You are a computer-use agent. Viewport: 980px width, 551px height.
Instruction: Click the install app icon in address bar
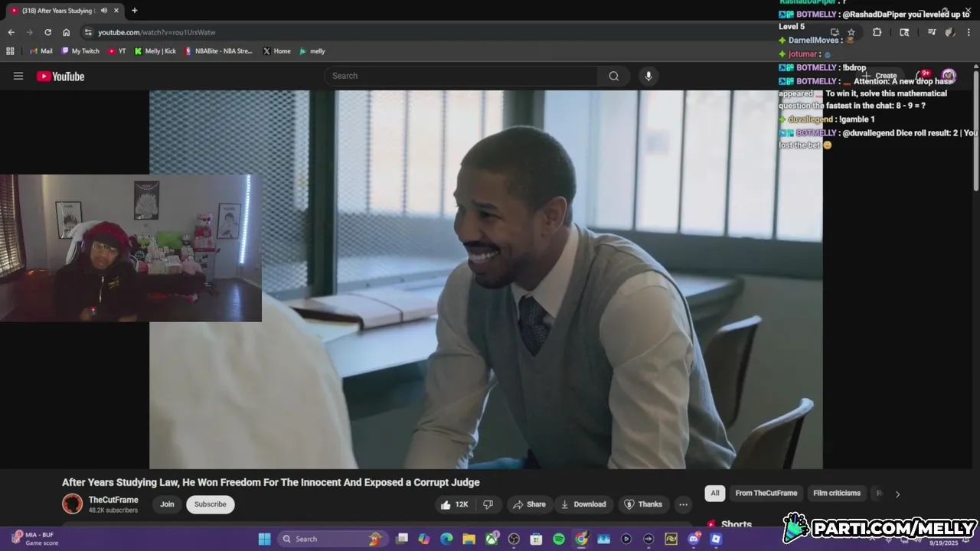[x=835, y=32]
